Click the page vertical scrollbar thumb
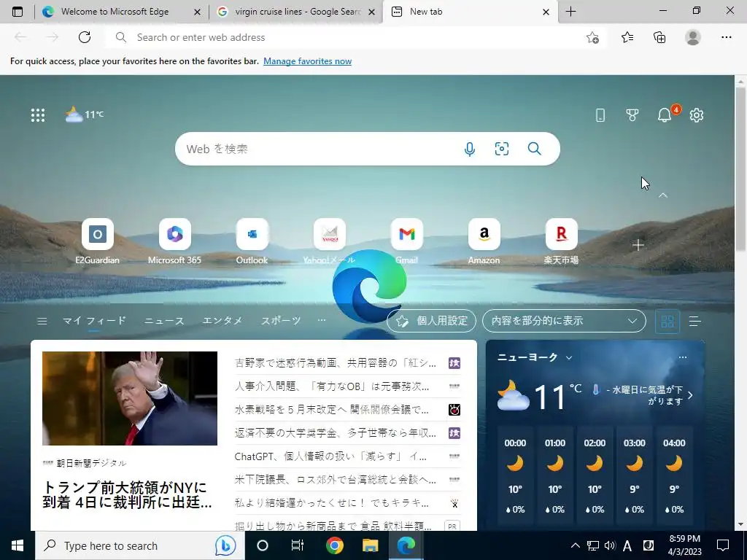The image size is (747, 560). (x=740, y=169)
